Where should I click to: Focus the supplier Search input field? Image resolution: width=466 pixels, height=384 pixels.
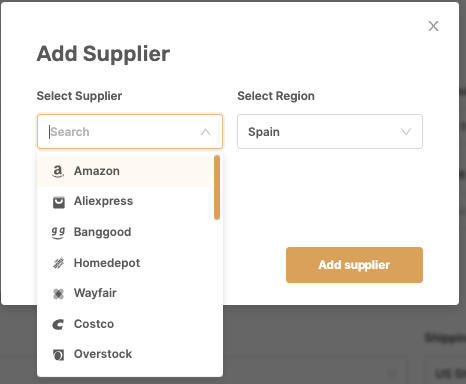pyautogui.click(x=123, y=132)
